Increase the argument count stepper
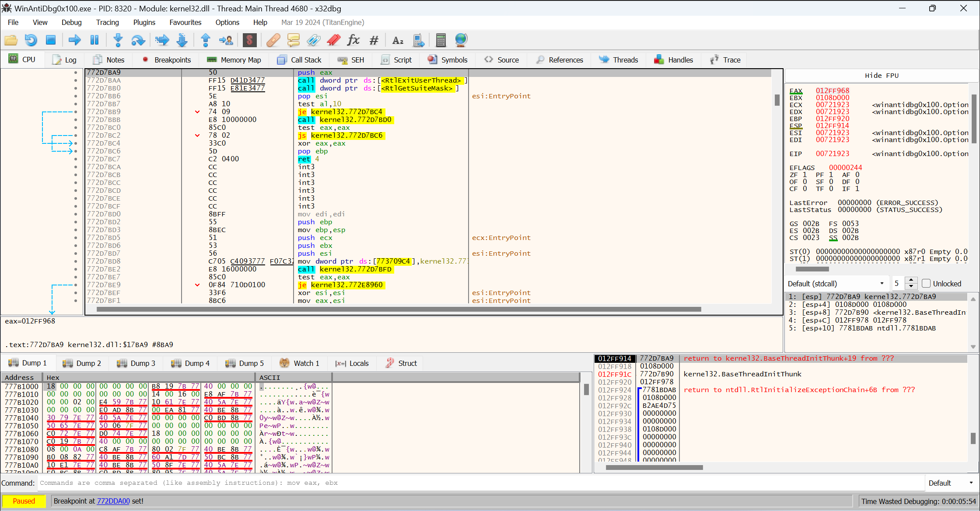The image size is (980, 511). click(911, 280)
